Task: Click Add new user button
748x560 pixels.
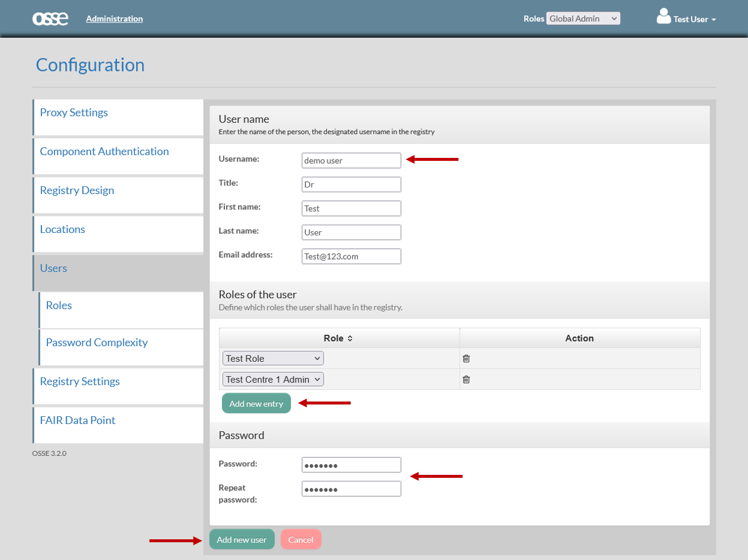Action: 241,539
